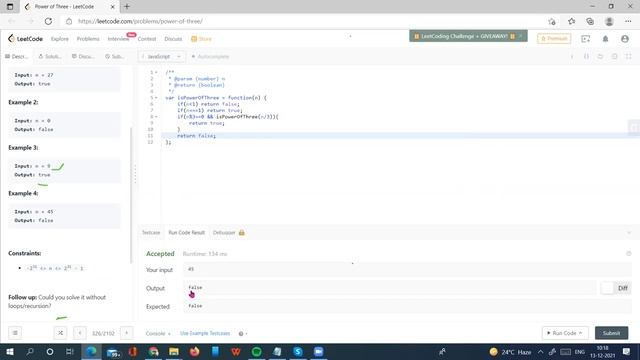Click the description panel scrollbar
The height and width of the screenshot is (360, 640).
131,195
